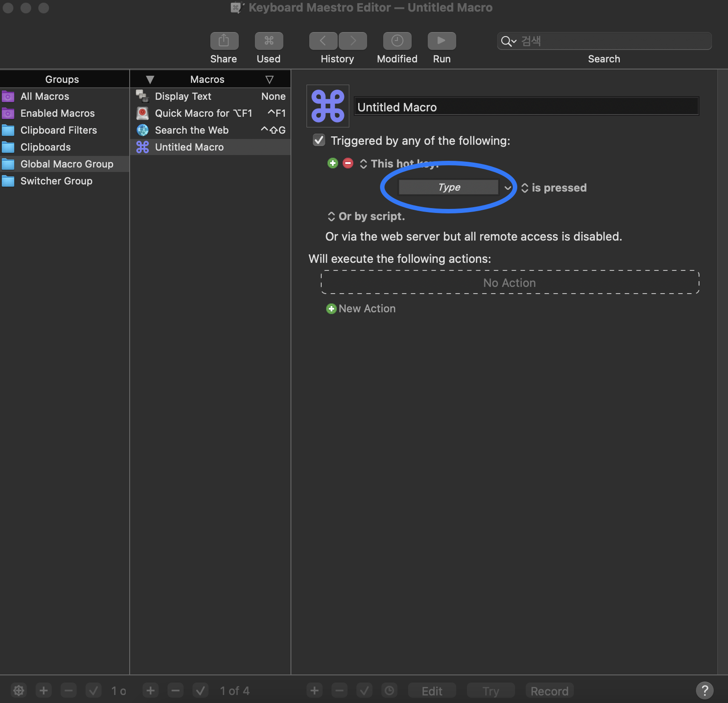This screenshot has width=728, height=703.
Task: Delete macro with the minus button
Action: pyautogui.click(x=176, y=691)
